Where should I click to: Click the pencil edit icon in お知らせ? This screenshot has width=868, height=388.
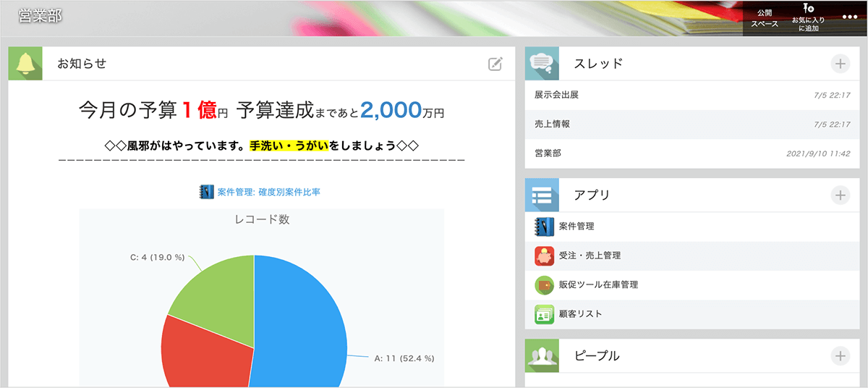(495, 64)
